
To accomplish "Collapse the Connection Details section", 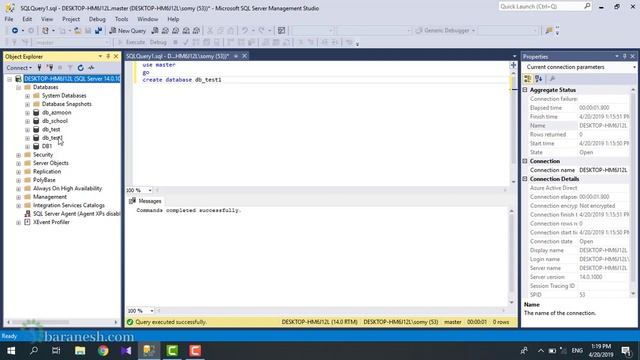I will point(525,179).
